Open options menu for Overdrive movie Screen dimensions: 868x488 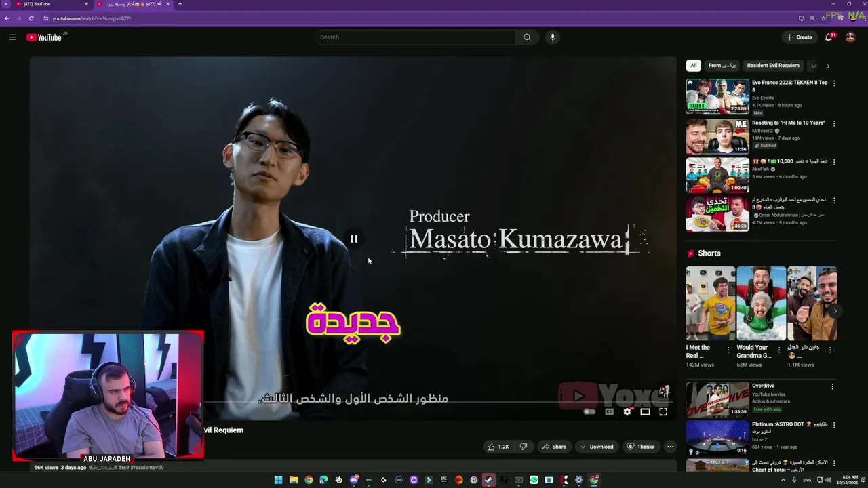click(x=834, y=386)
